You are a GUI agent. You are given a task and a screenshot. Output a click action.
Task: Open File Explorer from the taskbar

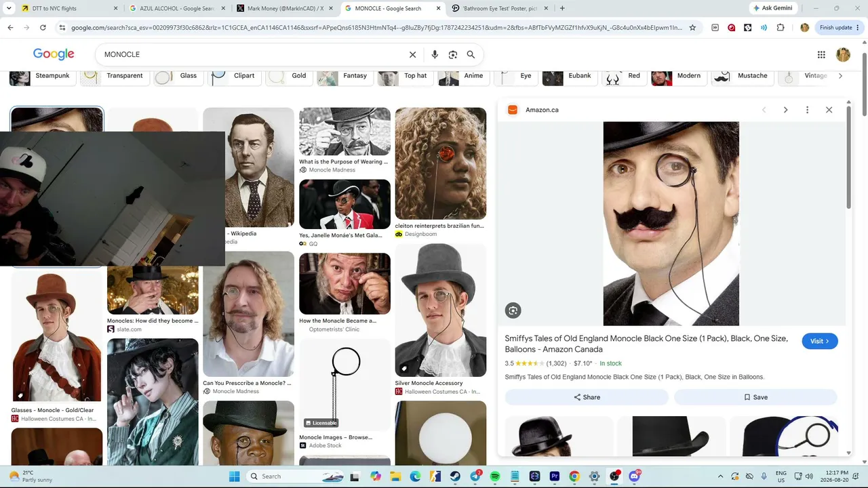(x=395, y=476)
